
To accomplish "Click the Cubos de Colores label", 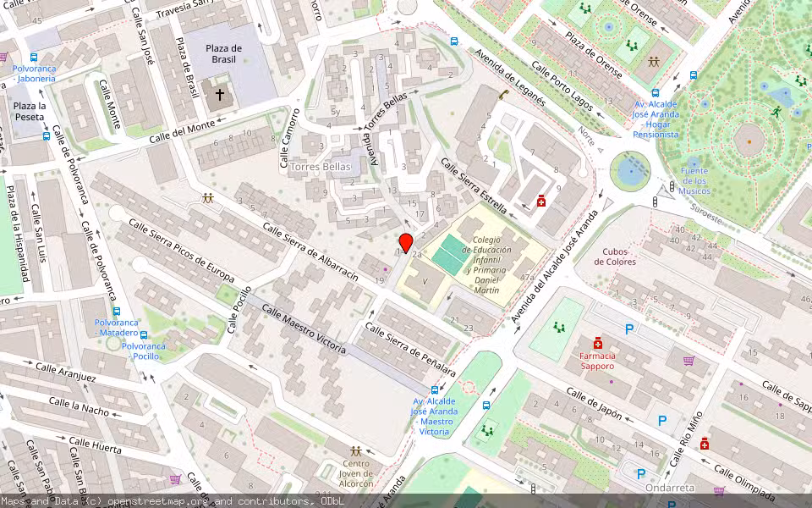I will pyautogui.click(x=615, y=257).
